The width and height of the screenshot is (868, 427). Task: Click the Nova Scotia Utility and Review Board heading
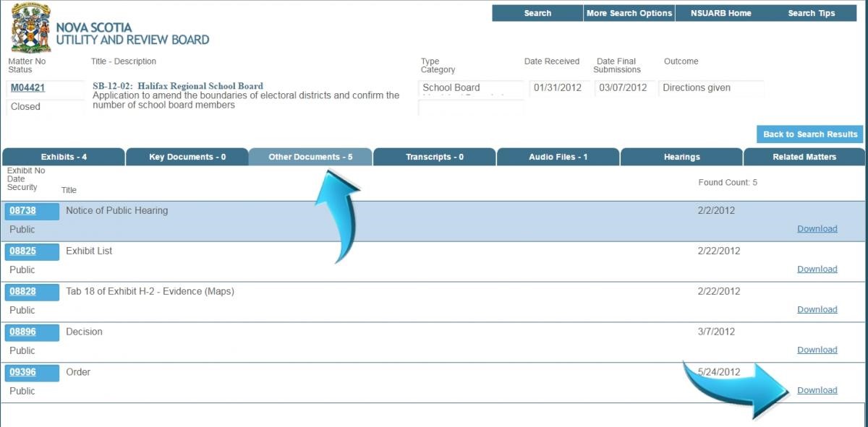coord(132,34)
